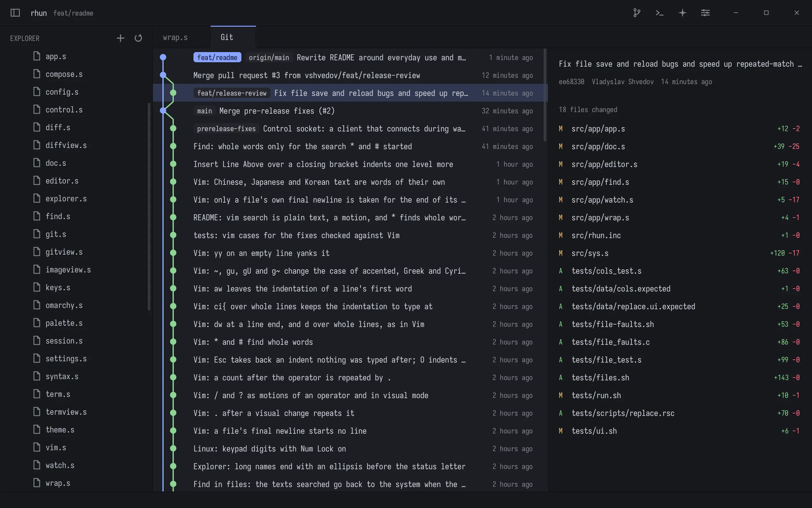The width and height of the screenshot is (812, 508).
Task: Open omarchy.s in the file list
Action: [64, 305]
